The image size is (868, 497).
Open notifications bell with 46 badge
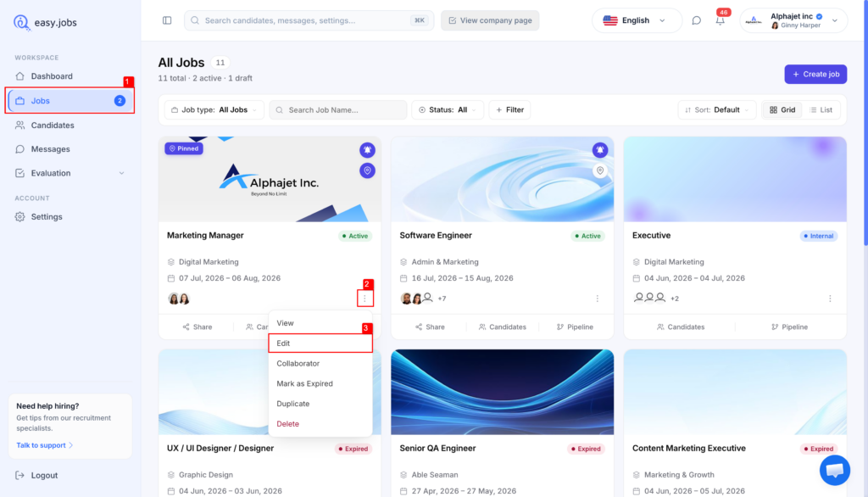point(721,20)
